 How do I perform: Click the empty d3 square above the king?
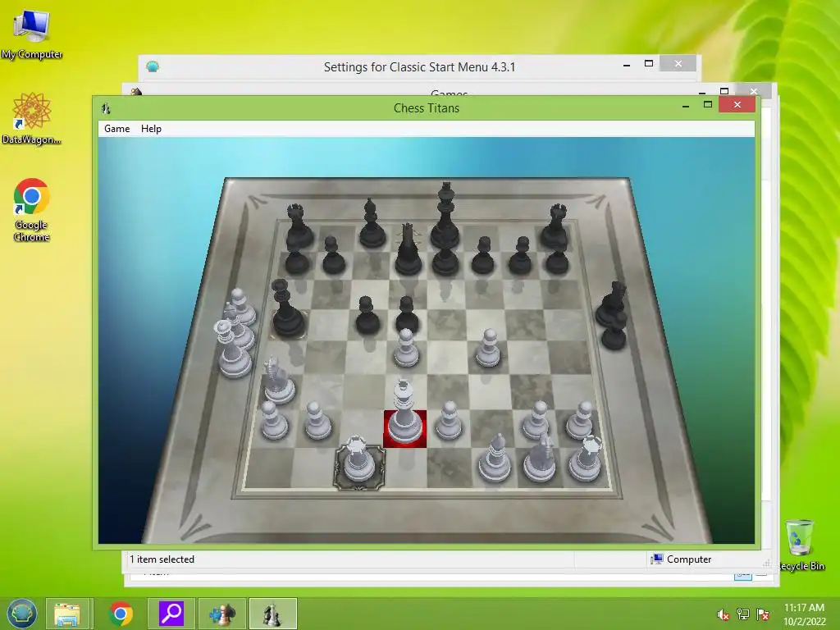[x=405, y=391]
